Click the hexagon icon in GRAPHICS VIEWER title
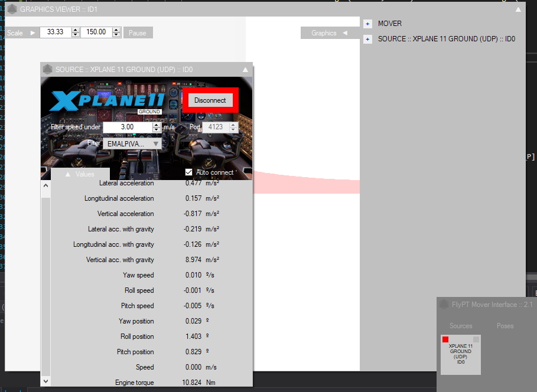The image size is (537, 392). point(12,9)
